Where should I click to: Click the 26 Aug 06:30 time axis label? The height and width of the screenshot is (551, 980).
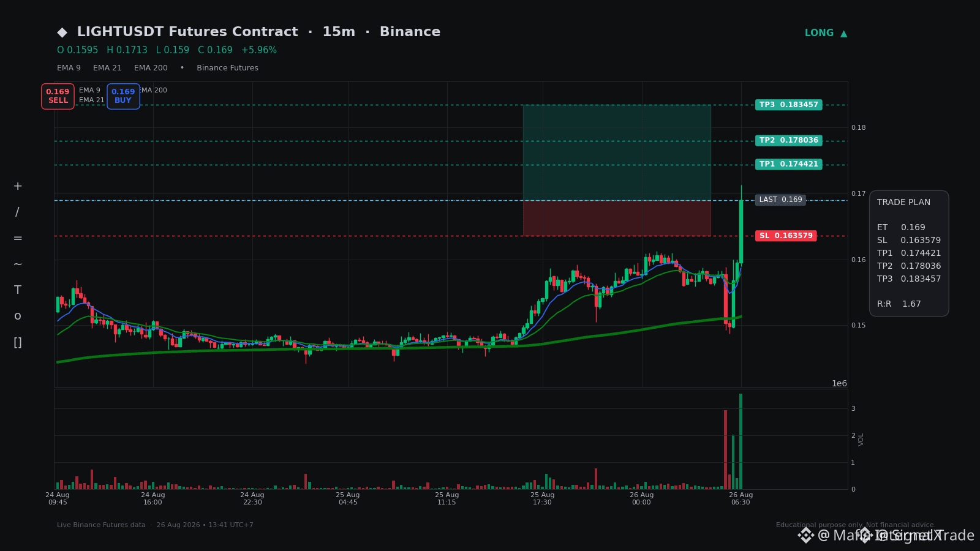[741, 499]
